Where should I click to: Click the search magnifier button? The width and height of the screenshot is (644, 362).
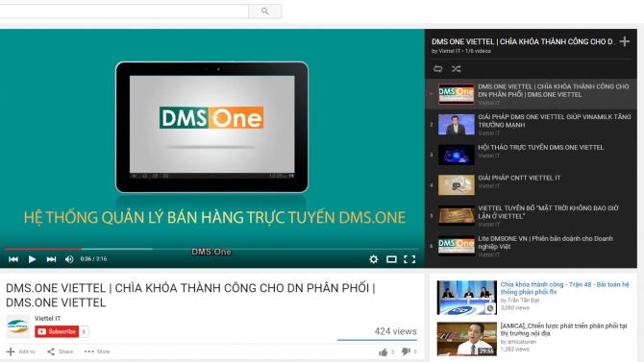pos(265,12)
